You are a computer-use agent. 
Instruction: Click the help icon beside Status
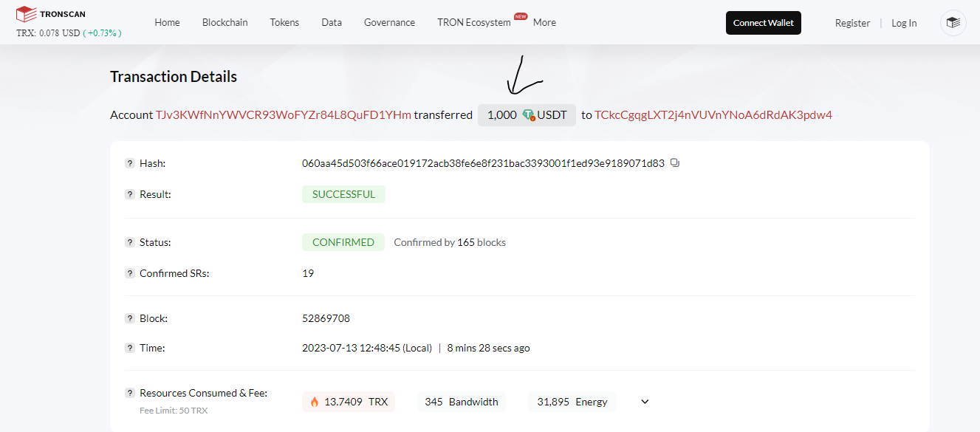click(x=130, y=242)
